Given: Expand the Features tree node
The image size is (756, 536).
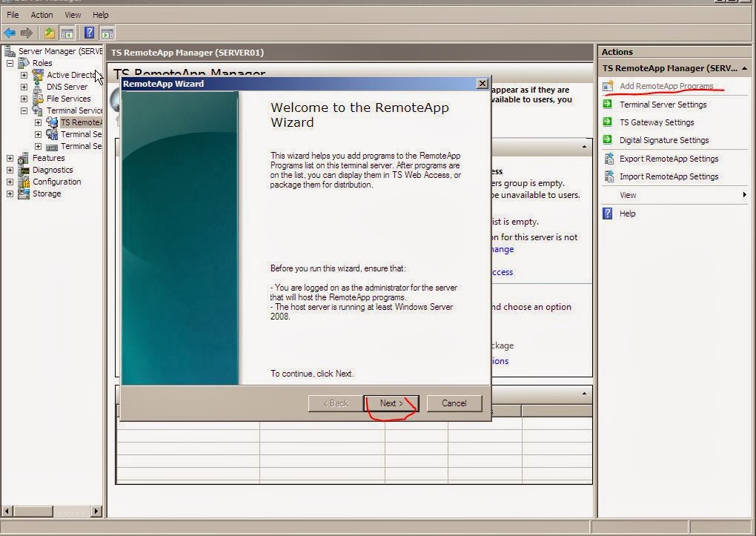Looking at the screenshot, I should [10, 158].
